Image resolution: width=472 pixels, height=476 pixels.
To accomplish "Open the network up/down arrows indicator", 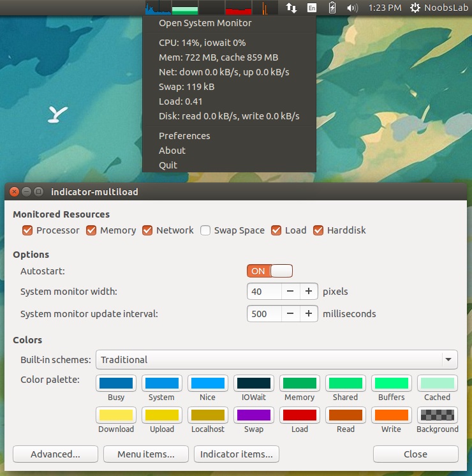I will click(291, 8).
